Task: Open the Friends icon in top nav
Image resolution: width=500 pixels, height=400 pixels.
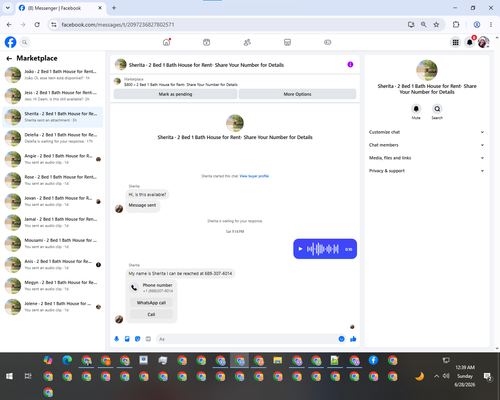Action: (x=247, y=42)
